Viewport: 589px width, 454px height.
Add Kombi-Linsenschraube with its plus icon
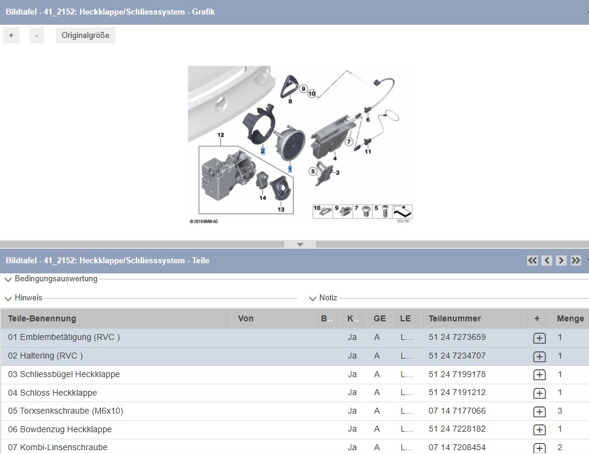[x=539, y=448]
